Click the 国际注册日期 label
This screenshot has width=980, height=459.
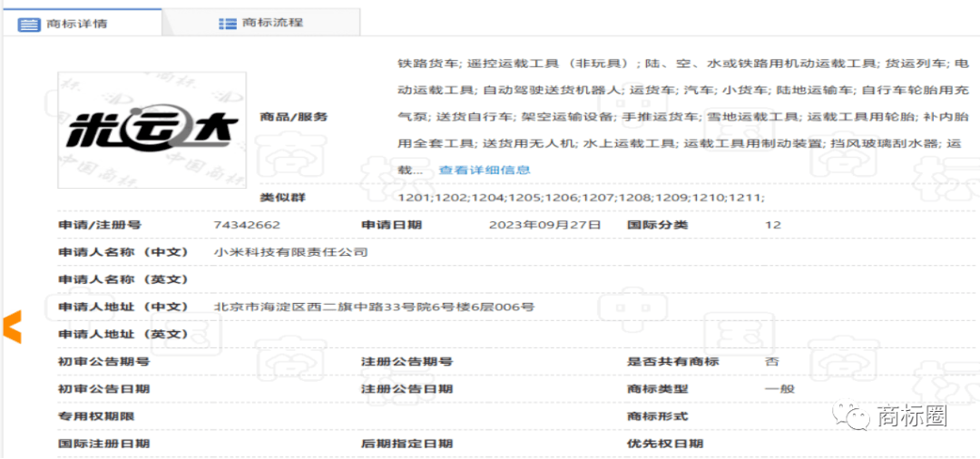coord(103,444)
